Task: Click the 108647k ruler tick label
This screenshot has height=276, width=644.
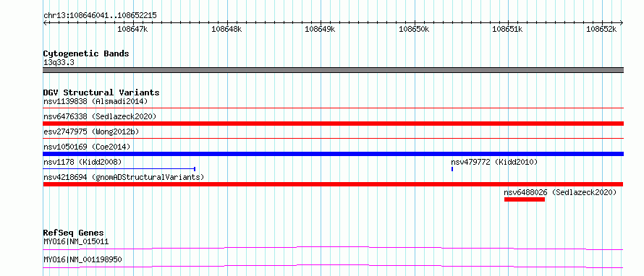Action: coord(132,29)
